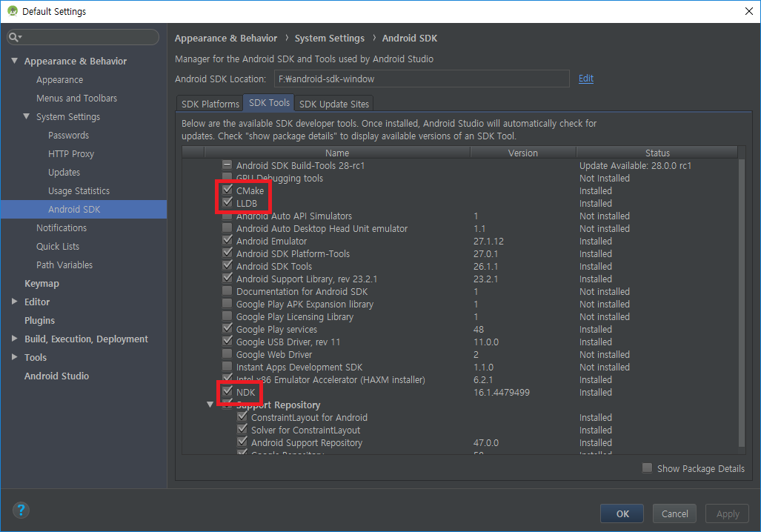Enable Show Package Details checkbox

click(x=647, y=468)
